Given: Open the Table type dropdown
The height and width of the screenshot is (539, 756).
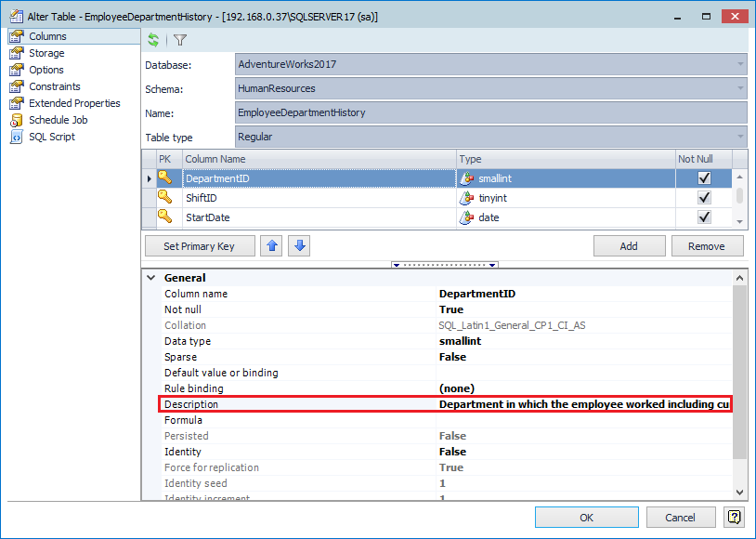Looking at the screenshot, I should (x=740, y=137).
